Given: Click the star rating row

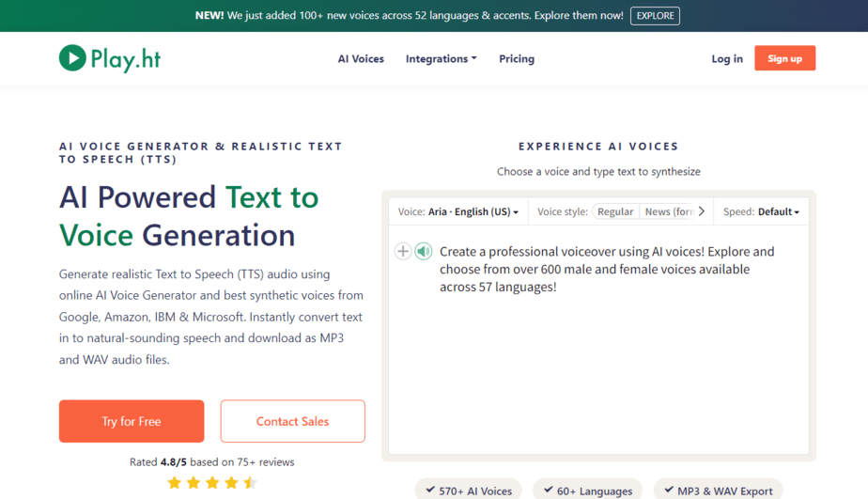Looking at the screenshot, I should (211, 483).
